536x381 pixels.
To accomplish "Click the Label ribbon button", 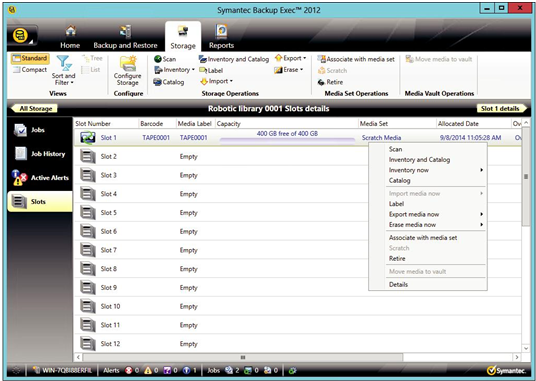I will pyautogui.click(x=211, y=70).
